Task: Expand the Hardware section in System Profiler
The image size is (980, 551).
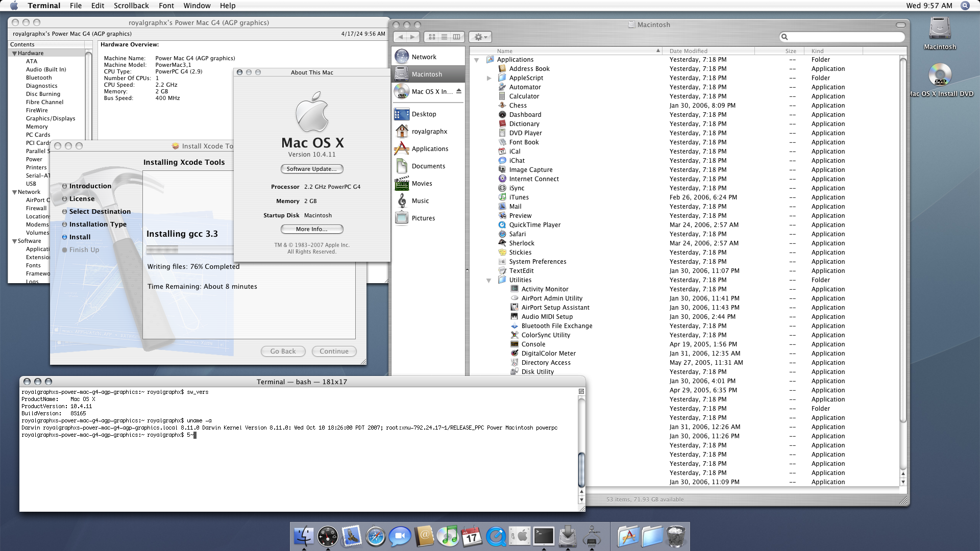Action: [x=15, y=53]
